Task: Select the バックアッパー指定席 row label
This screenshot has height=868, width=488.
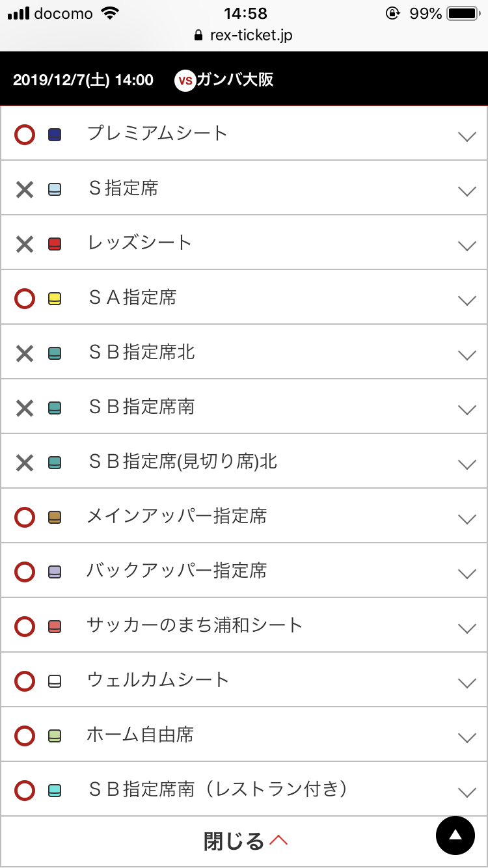Action: point(177,571)
